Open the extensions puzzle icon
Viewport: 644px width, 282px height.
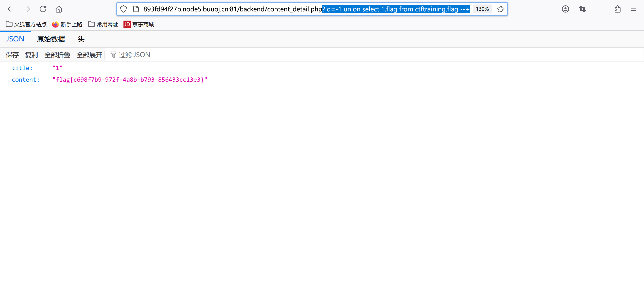(x=618, y=9)
